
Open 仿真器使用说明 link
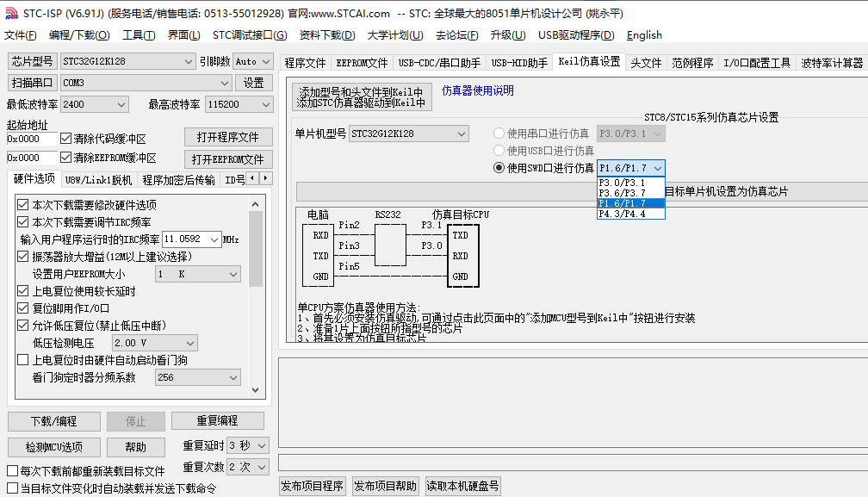(x=478, y=90)
